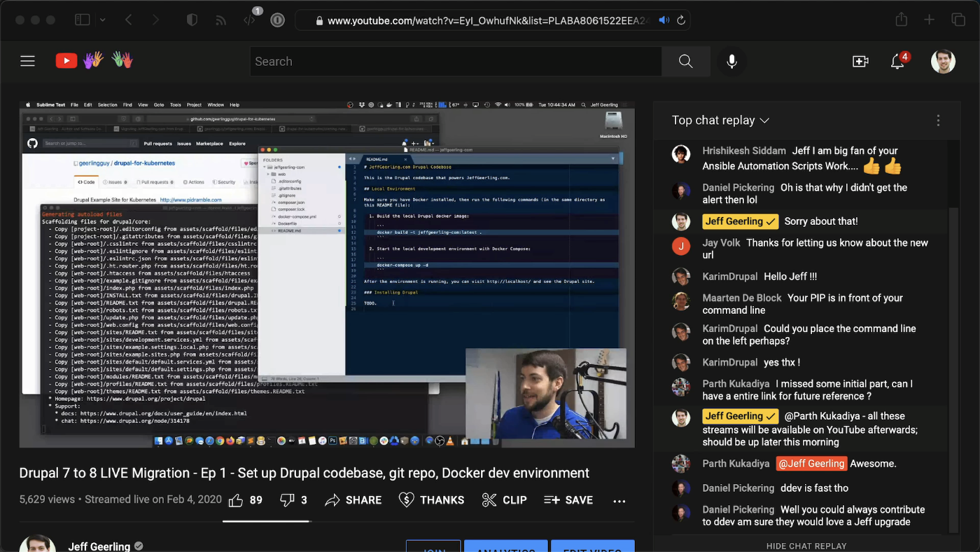Mute the tab via the address bar speaker icon
Viewport: 980px width, 552px height.
(x=664, y=20)
